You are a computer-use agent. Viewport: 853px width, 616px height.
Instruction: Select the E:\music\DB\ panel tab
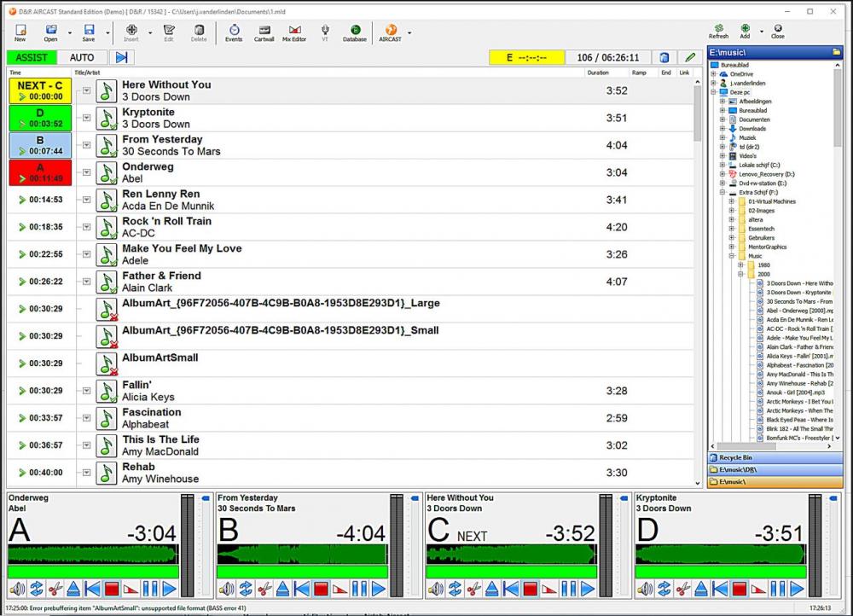click(x=775, y=469)
